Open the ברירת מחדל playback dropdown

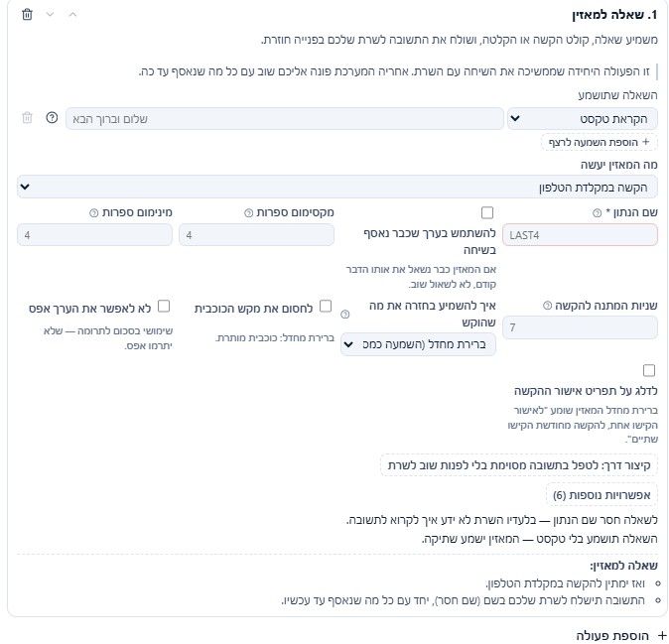418,344
